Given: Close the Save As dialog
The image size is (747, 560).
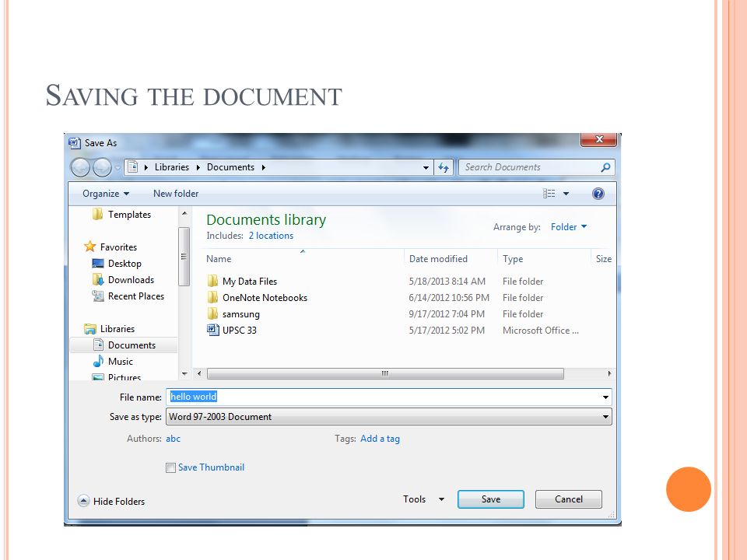Looking at the screenshot, I should [599, 139].
